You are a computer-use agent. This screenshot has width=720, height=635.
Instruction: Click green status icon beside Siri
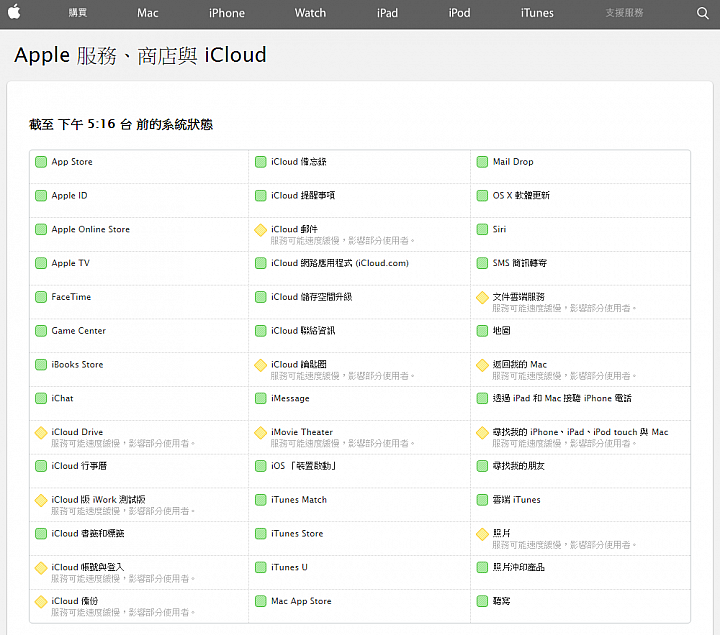tap(482, 229)
